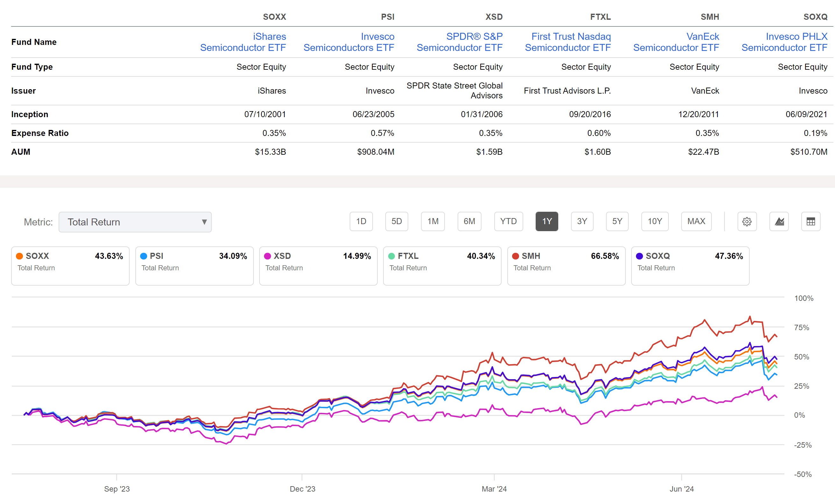Click the PSI 34.09% summary card
The height and width of the screenshot is (504, 835).
194,266
